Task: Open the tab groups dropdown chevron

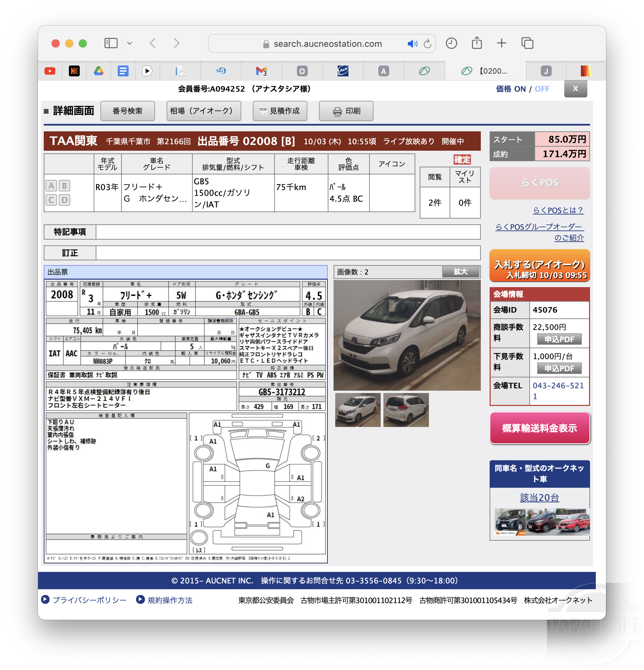Action: coord(130,43)
